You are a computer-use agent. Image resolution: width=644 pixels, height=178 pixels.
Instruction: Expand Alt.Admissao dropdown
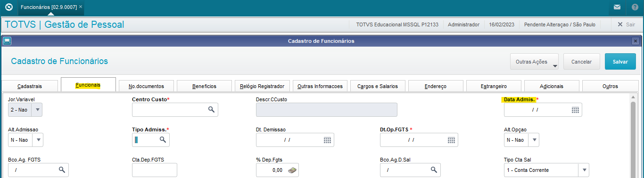point(38,140)
